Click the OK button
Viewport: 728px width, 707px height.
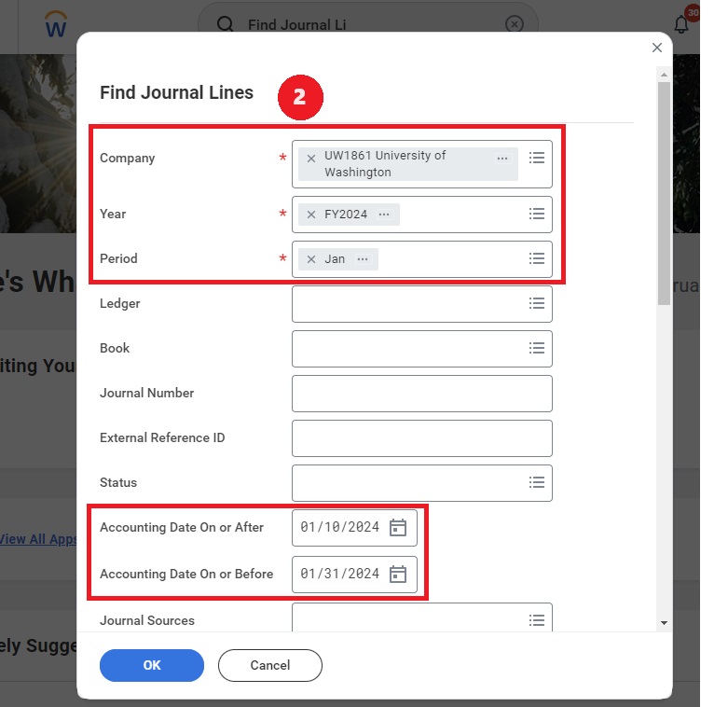tap(152, 665)
